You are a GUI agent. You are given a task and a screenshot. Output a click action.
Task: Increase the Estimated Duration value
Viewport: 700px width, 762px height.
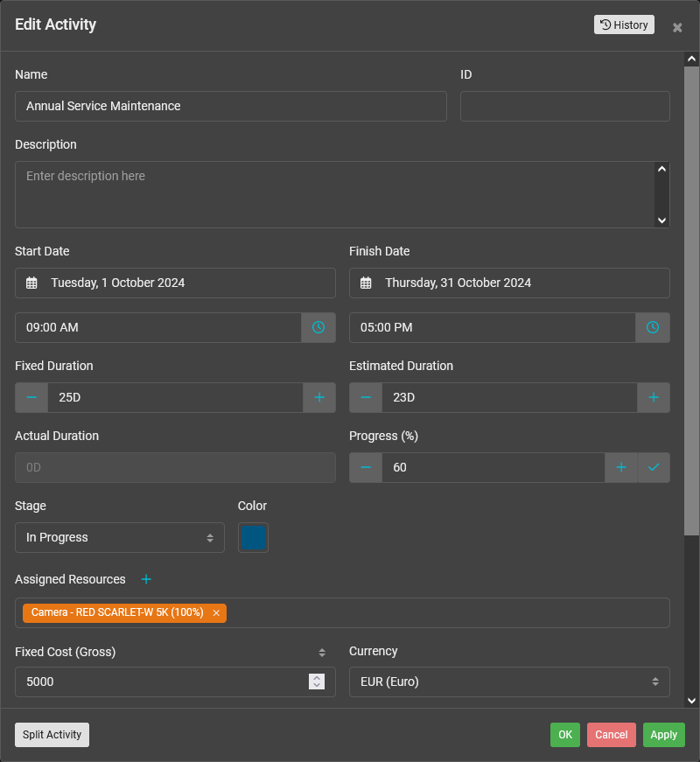click(x=654, y=397)
